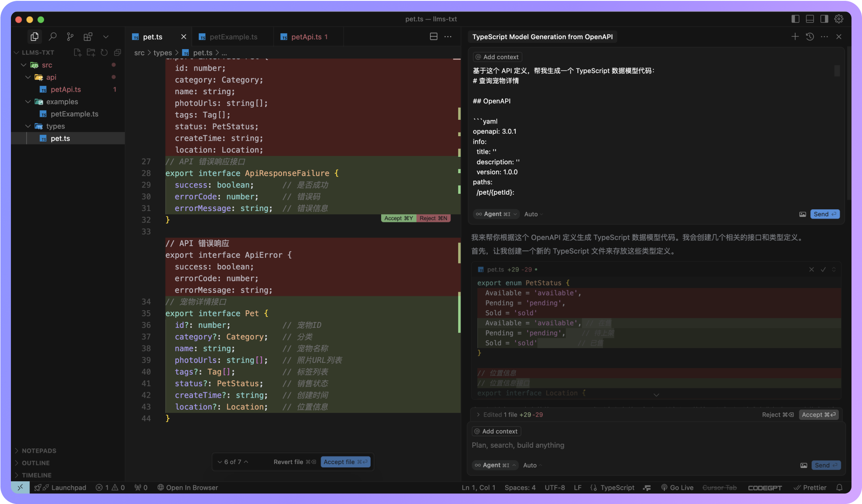Expand the OUTLINE section
862x504 pixels.
pyautogui.click(x=36, y=463)
